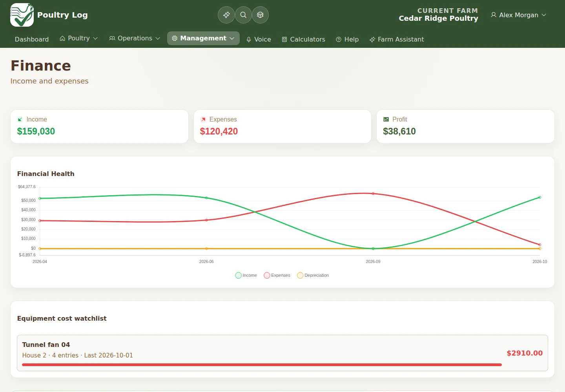Image resolution: width=565 pixels, height=392 pixels.
Task: Click the '$50,000' y-axis label
Action: (28, 200)
